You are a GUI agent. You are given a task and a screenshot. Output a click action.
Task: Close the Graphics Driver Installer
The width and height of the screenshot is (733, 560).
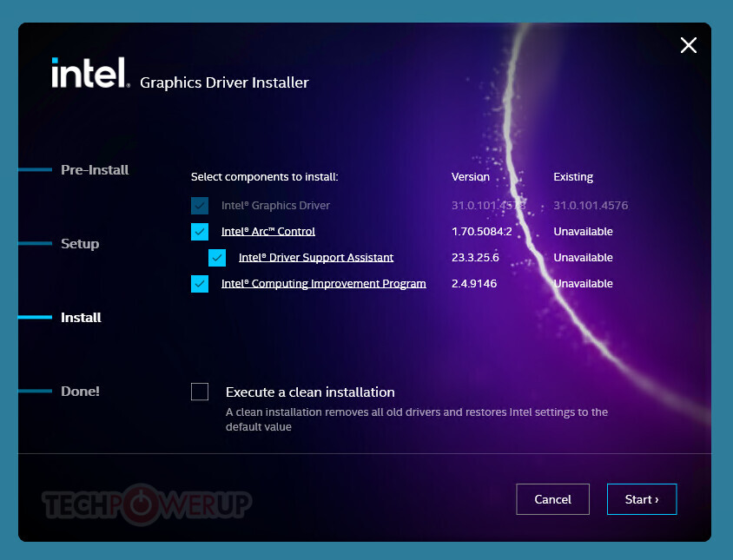[x=688, y=45]
